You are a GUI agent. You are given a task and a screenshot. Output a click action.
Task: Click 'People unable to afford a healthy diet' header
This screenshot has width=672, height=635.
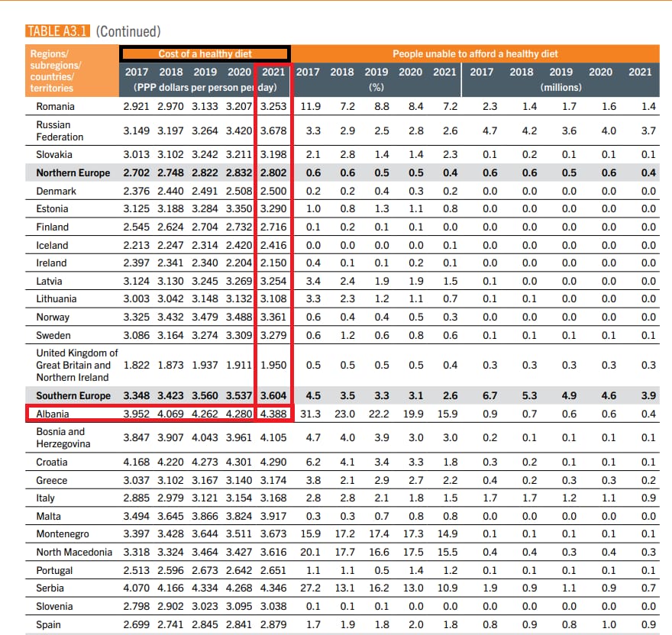pos(475,54)
